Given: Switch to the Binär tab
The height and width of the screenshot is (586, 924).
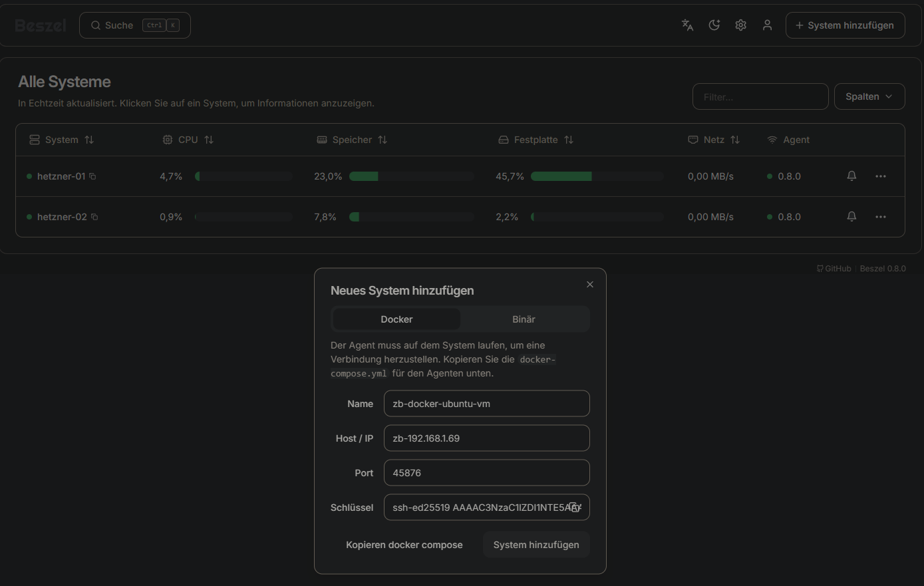Looking at the screenshot, I should point(524,319).
